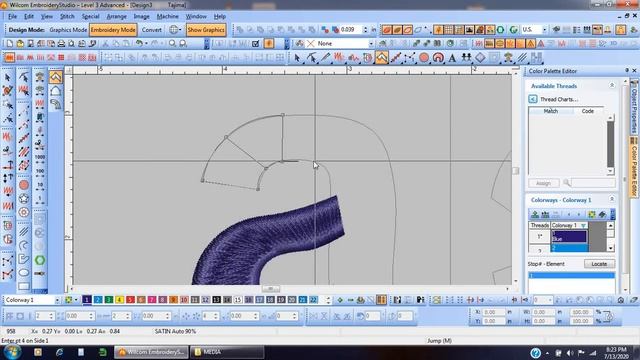Select the diamond Motif tool
The image size is (640, 360).
pyautogui.click(x=480, y=58)
